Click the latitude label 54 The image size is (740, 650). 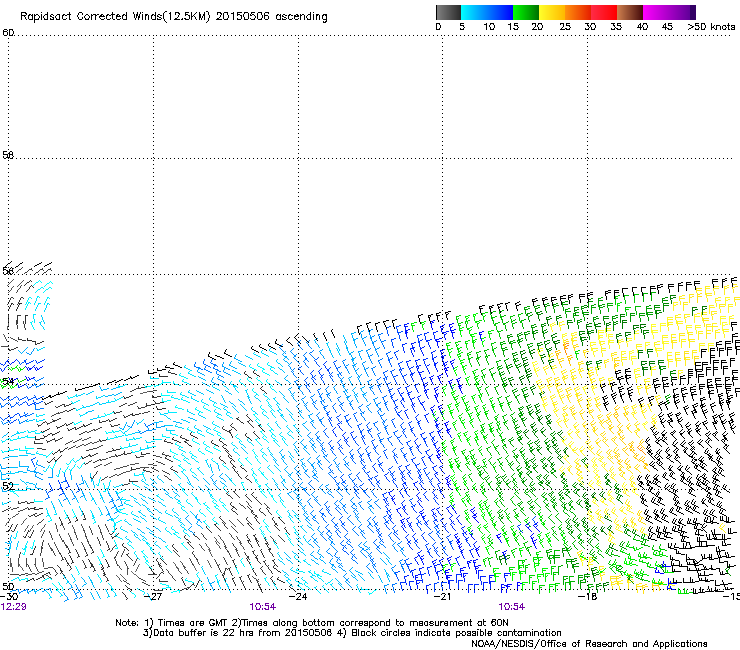8,381
